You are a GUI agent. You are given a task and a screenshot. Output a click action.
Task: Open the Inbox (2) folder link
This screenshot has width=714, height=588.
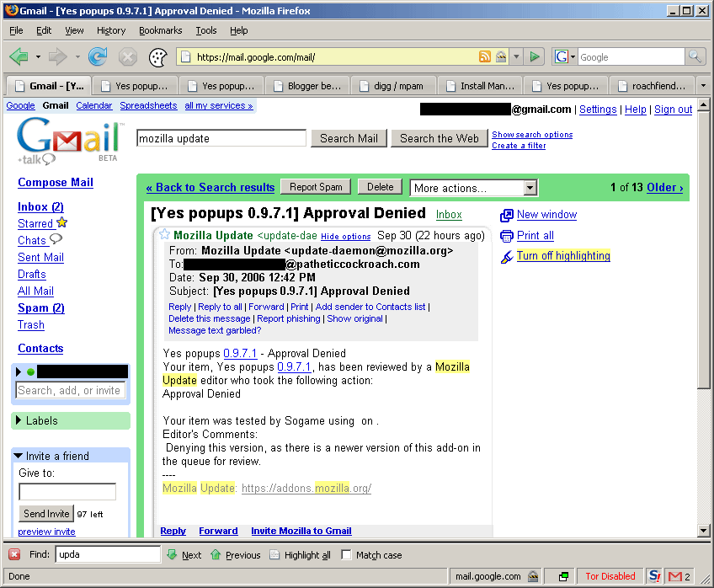[x=40, y=206]
